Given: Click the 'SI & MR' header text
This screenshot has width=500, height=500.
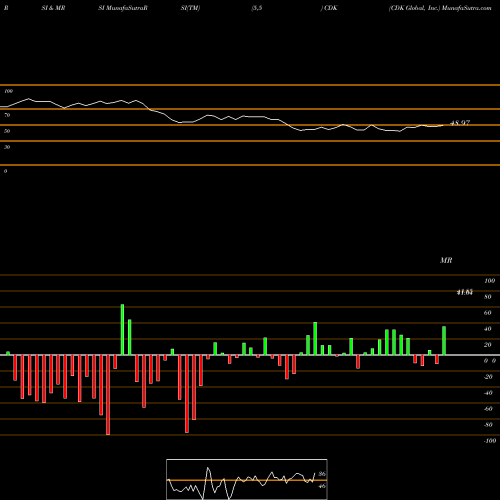Looking at the screenshot, I should [x=53, y=8].
